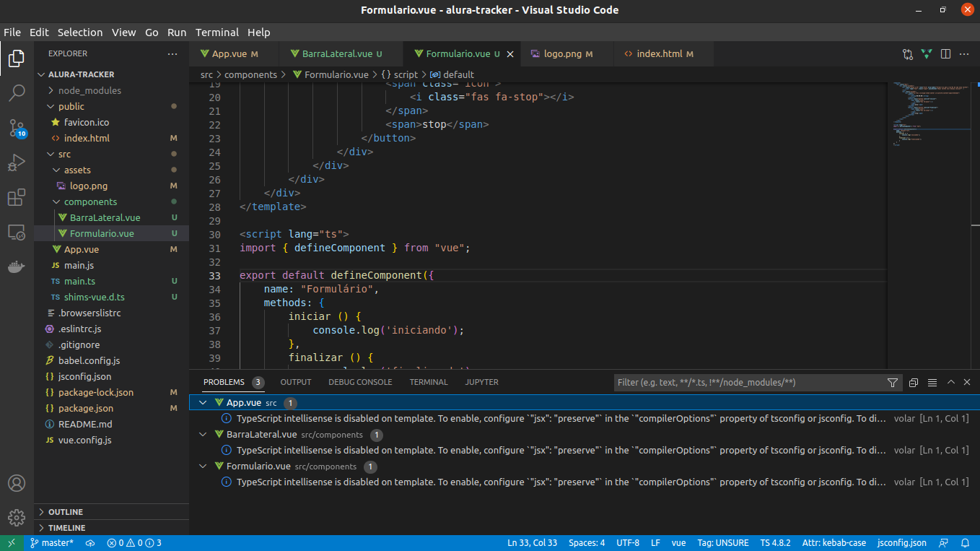View problems as tree or table

[932, 383]
